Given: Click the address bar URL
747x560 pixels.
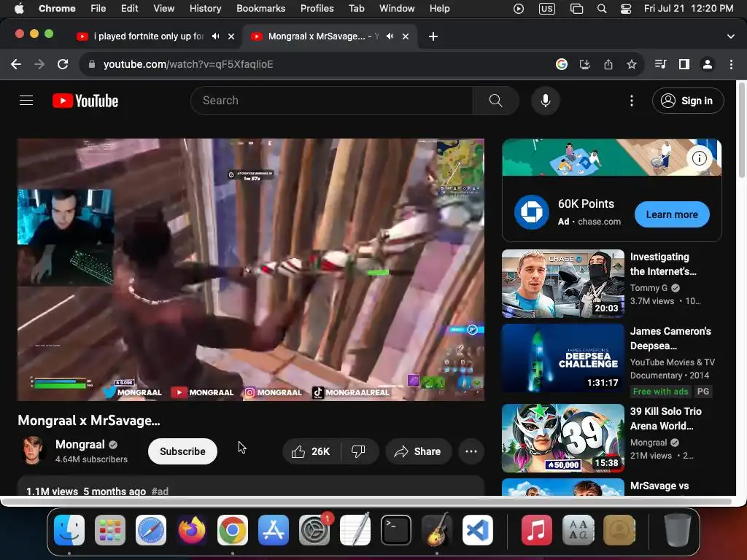Looking at the screenshot, I should (x=188, y=64).
